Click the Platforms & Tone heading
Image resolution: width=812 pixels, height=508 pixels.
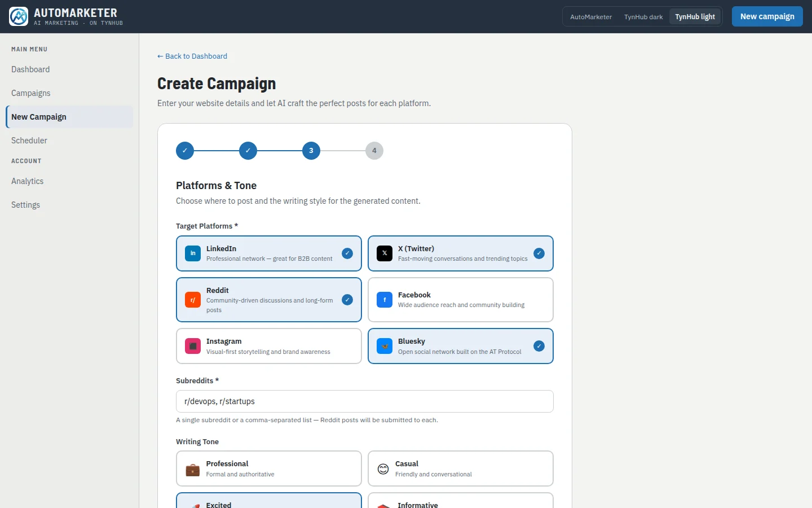tap(216, 186)
